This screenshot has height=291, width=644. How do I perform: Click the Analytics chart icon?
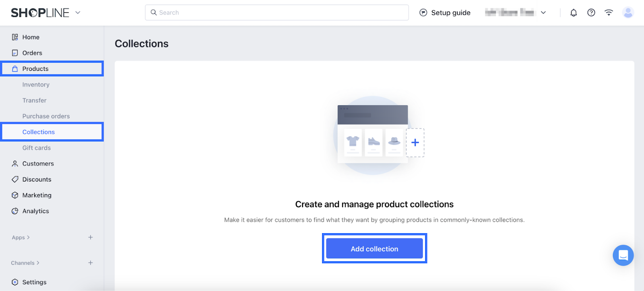(x=15, y=211)
